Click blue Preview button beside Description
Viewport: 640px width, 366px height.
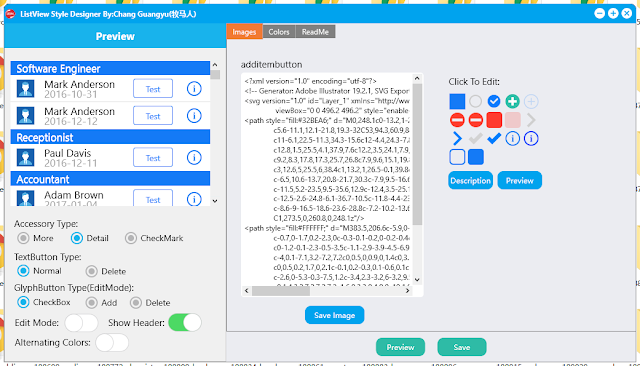(520, 180)
